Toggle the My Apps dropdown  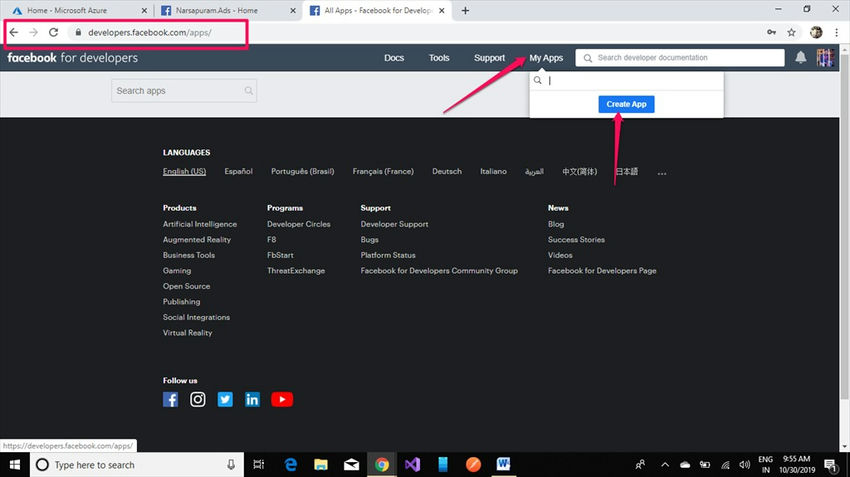coord(546,58)
